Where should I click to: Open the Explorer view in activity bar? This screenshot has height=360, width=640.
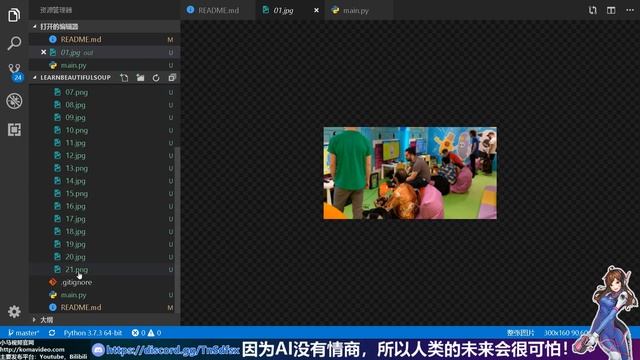[14, 15]
